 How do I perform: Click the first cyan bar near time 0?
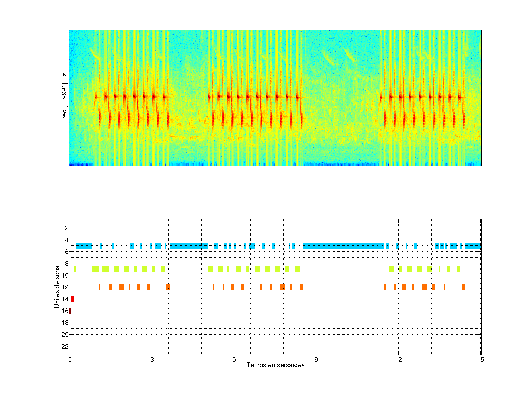(84, 245)
